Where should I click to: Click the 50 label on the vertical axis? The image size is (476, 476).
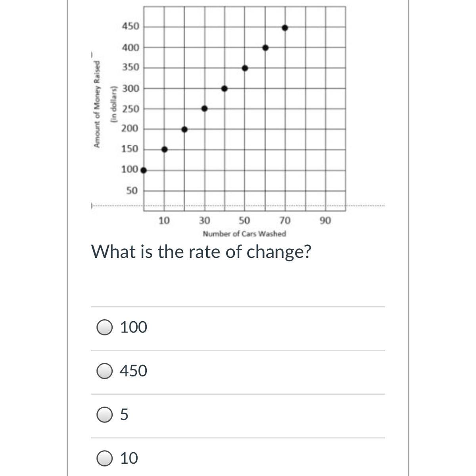(x=132, y=191)
